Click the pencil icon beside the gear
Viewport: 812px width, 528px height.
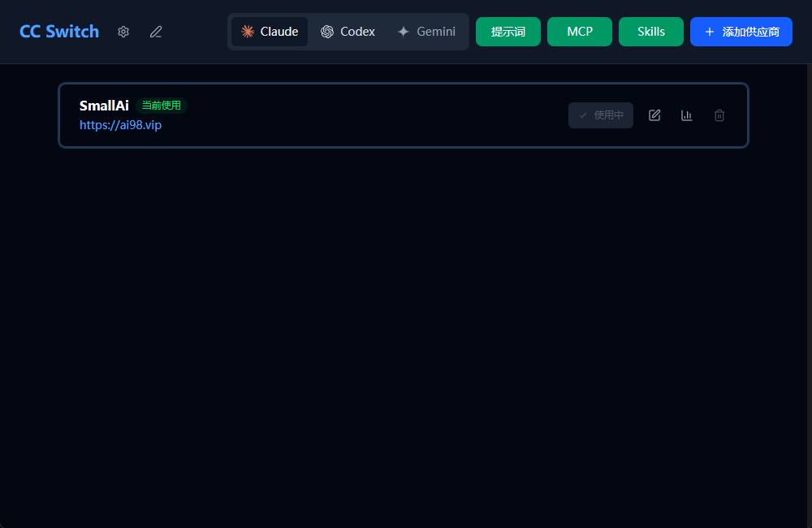[x=156, y=32]
